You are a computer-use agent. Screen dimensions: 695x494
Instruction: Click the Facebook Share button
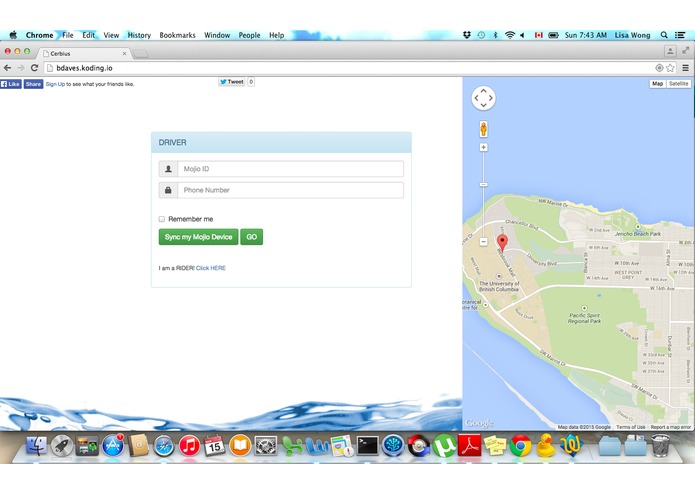[x=33, y=84]
